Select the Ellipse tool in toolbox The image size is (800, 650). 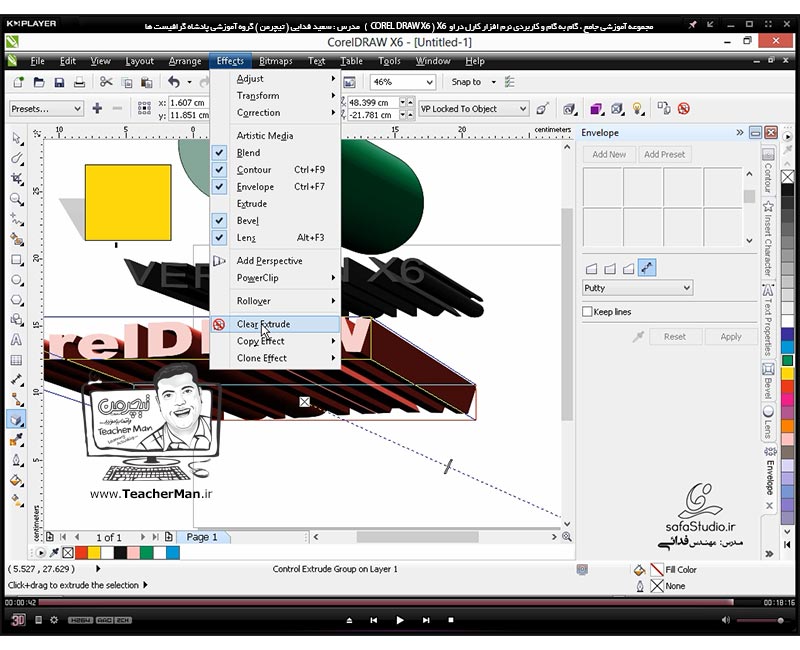pyautogui.click(x=17, y=280)
